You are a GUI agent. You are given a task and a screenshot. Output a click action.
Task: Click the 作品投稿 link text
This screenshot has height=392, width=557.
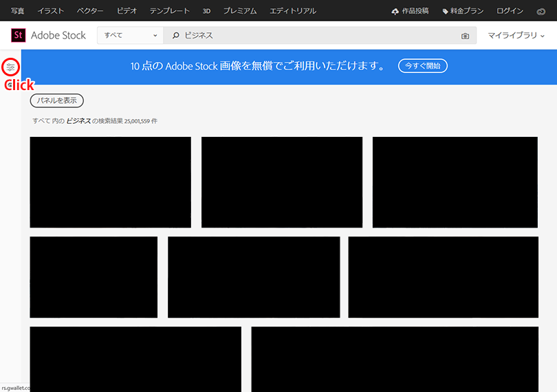[415, 11]
